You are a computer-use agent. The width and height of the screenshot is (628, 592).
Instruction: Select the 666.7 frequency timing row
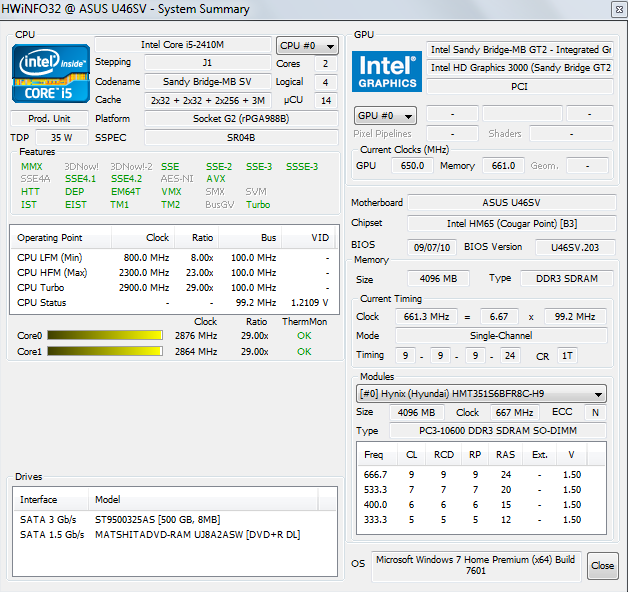[x=481, y=475]
